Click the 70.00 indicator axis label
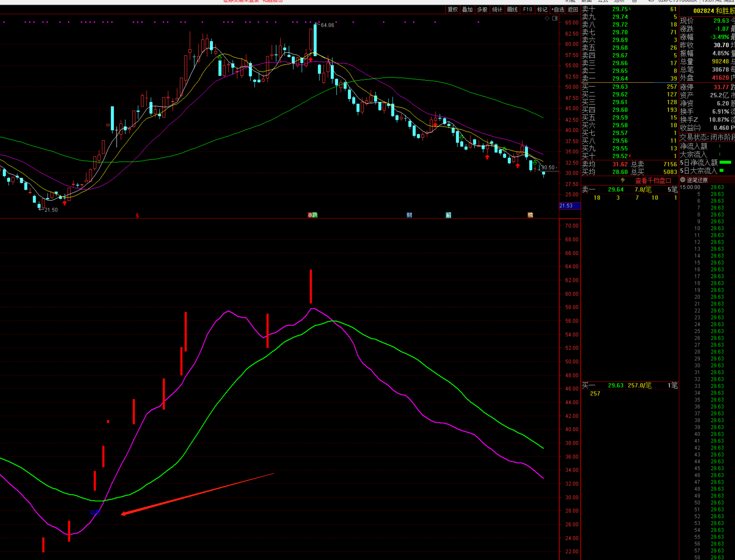 (572, 226)
